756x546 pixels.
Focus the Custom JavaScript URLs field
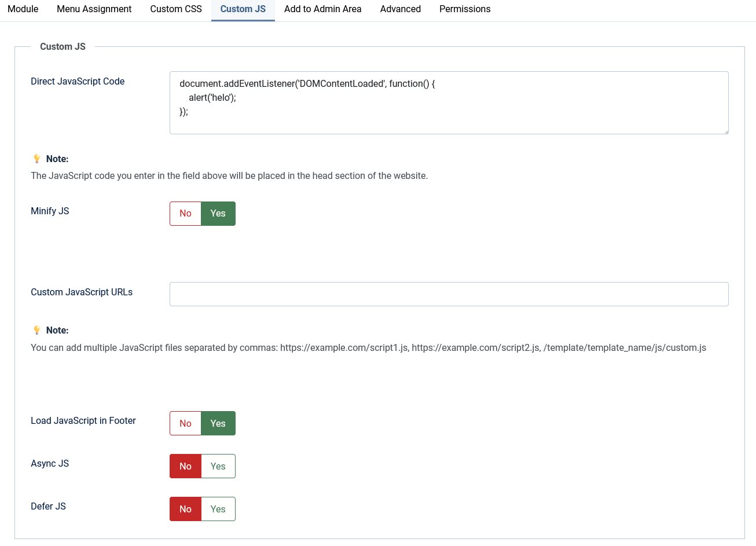449,294
